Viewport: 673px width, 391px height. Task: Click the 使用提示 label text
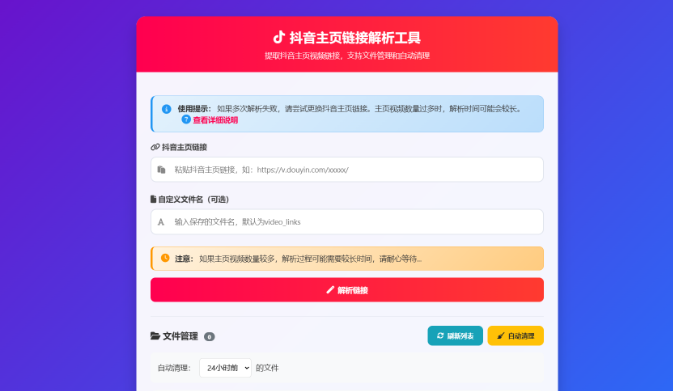click(x=194, y=109)
